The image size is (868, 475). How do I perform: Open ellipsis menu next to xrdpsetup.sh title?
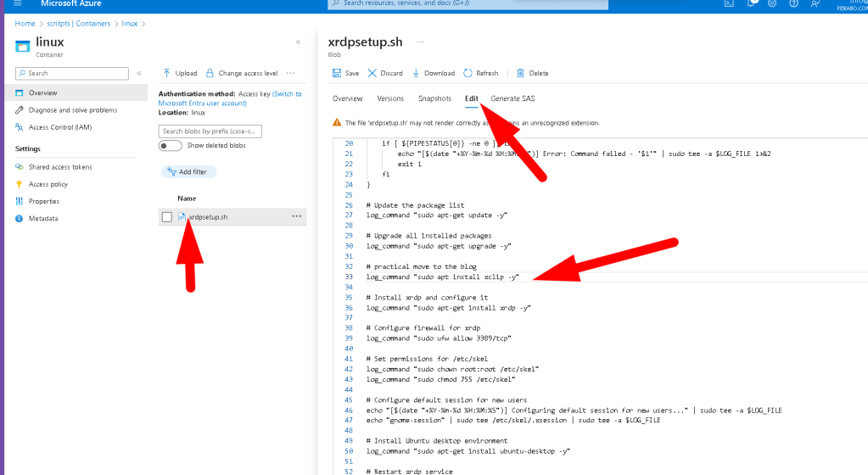(x=420, y=42)
